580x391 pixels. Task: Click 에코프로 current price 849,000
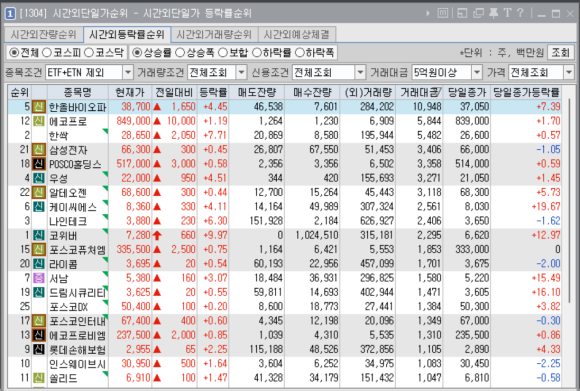pos(134,121)
